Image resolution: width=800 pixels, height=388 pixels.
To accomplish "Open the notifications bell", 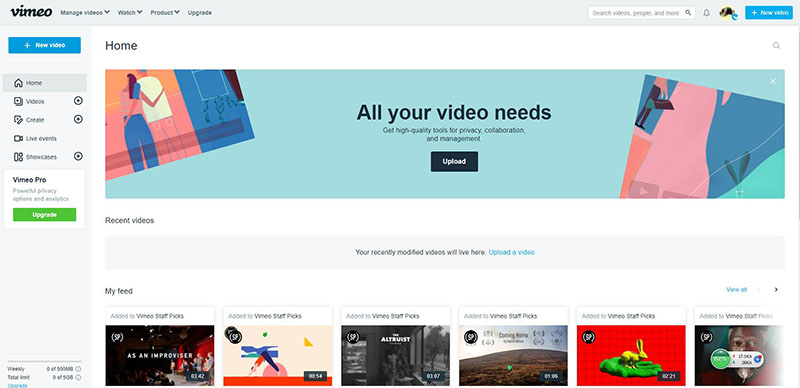I will [706, 13].
